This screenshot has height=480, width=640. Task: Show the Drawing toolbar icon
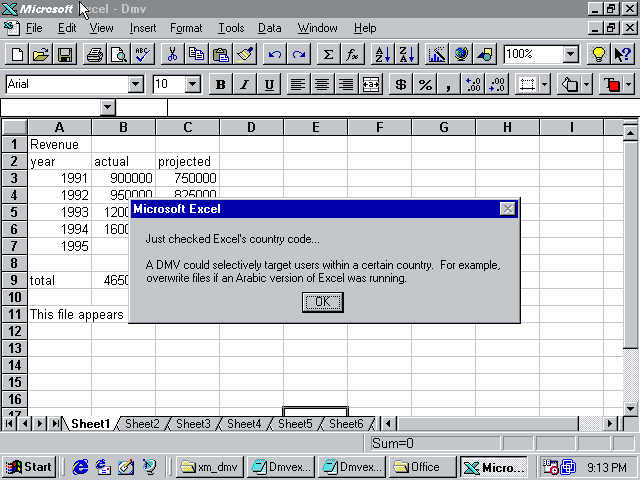485,54
